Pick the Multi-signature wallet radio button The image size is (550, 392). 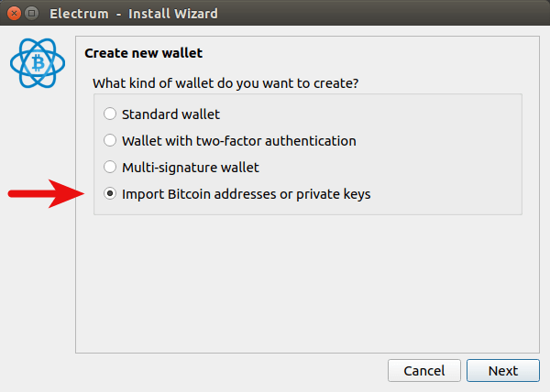tap(110, 168)
